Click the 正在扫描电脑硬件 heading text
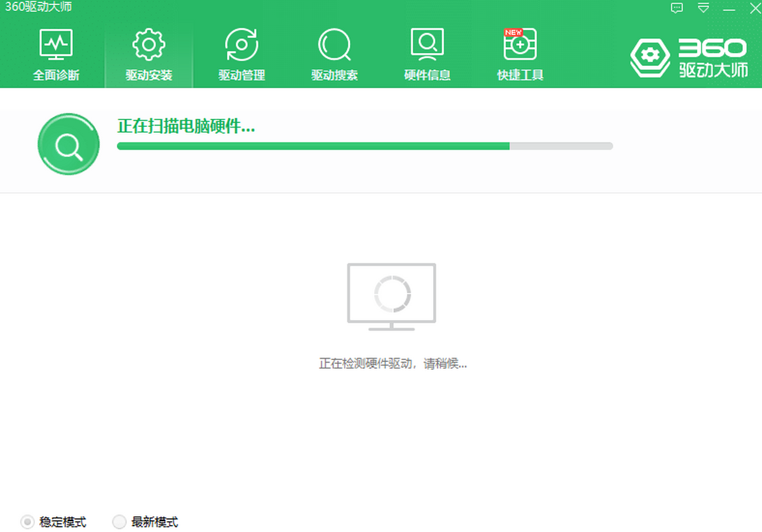Viewport: 762px width, 532px height. 186,126
